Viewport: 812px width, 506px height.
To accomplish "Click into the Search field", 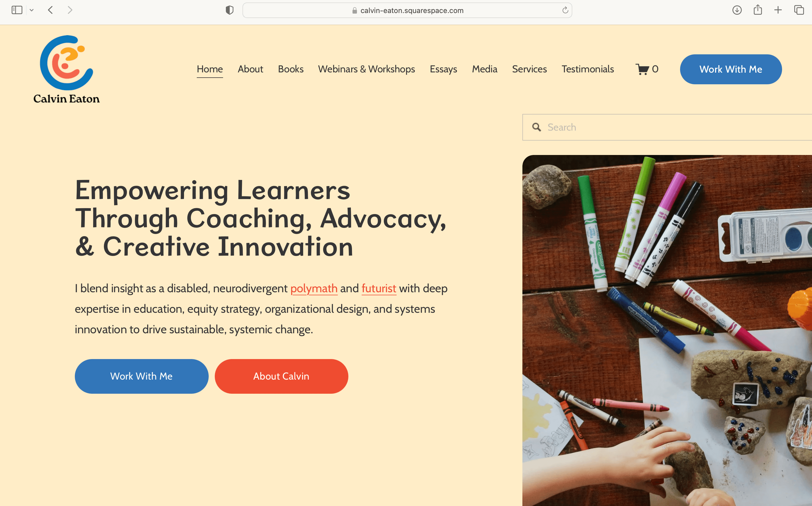I will [x=667, y=127].
